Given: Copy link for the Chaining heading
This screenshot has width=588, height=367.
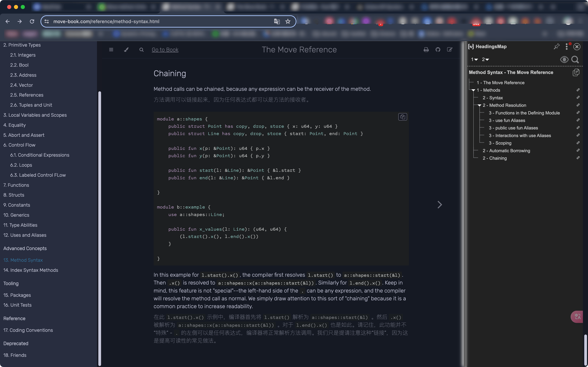Looking at the screenshot, I should coord(578,158).
